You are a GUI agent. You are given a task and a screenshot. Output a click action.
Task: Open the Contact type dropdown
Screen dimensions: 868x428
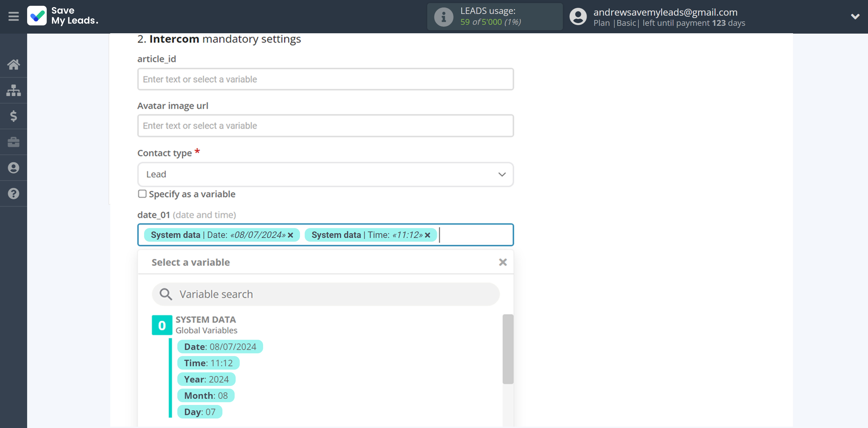click(325, 174)
